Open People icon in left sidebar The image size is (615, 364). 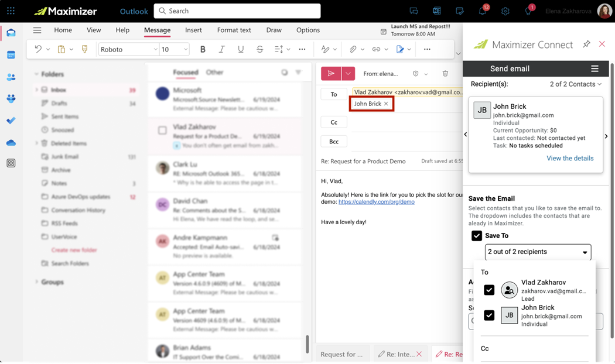click(11, 77)
